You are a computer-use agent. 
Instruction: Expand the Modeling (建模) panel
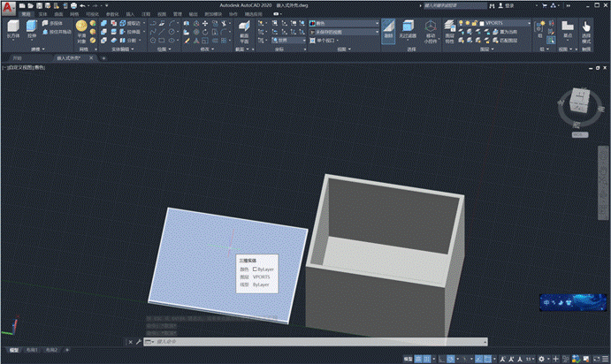[38, 49]
